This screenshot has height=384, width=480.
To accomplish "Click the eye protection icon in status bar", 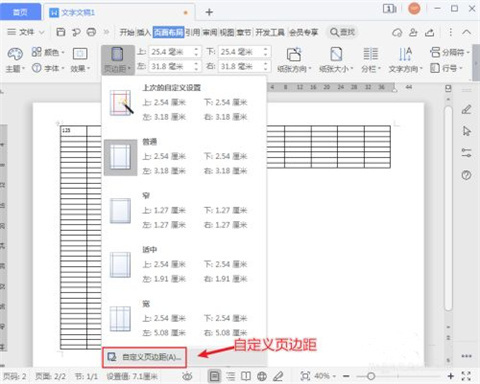I will [x=187, y=376].
